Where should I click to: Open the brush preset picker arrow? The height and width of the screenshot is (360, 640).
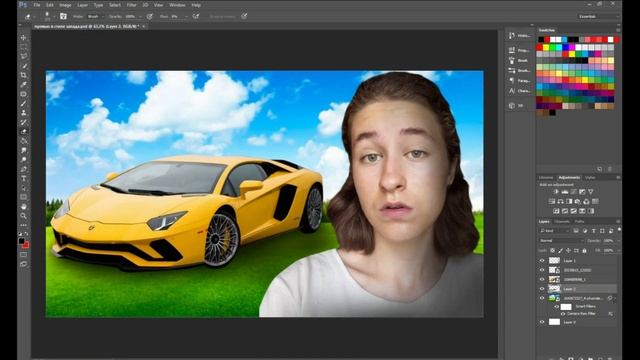tap(54, 17)
